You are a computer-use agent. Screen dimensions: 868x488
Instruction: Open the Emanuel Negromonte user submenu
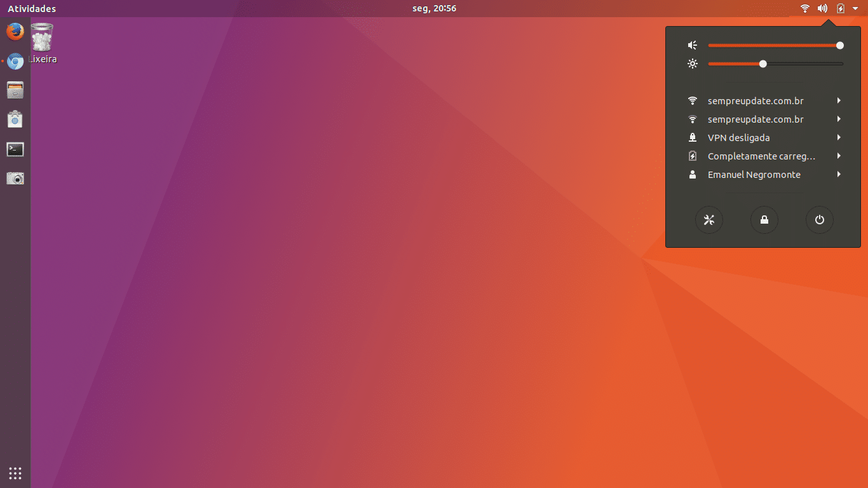pos(764,175)
